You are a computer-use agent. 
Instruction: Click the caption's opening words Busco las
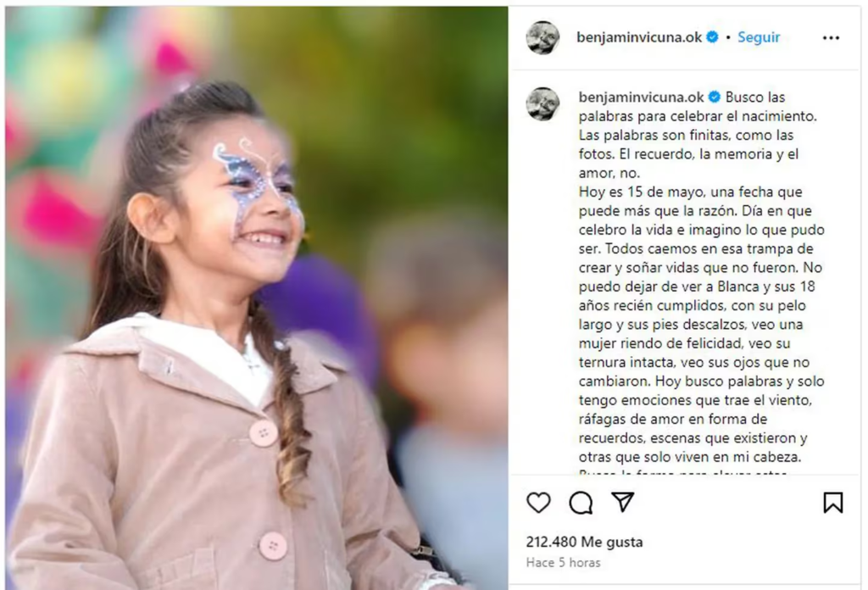pyautogui.click(x=755, y=97)
